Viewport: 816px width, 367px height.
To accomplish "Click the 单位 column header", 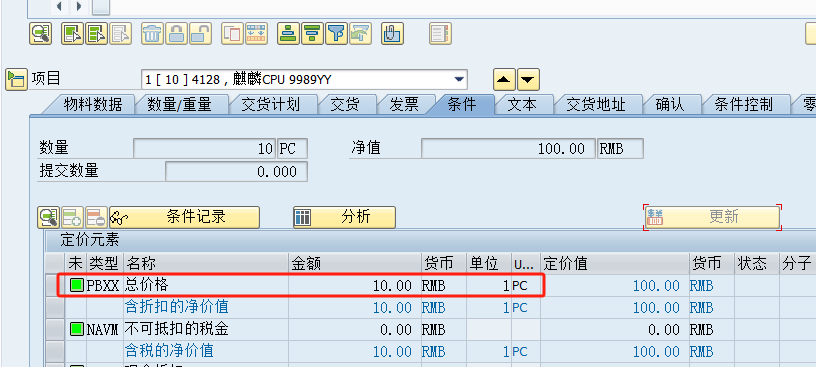I will tap(489, 263).
